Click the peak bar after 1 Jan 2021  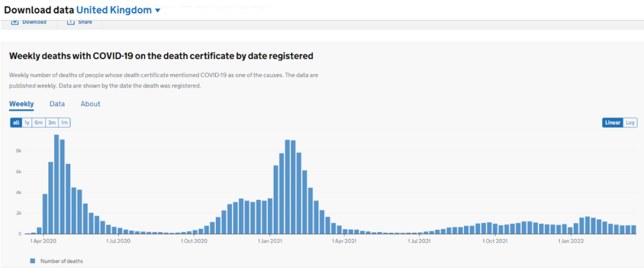point(287,186)
